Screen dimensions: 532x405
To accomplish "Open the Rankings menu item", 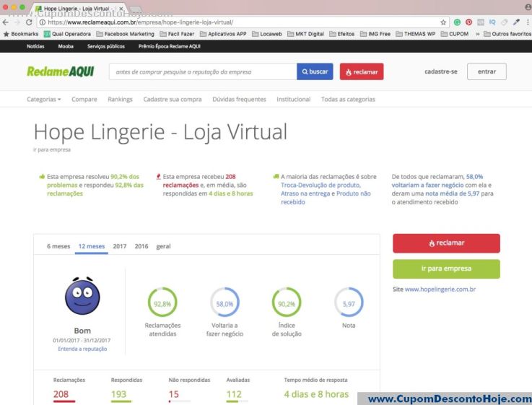I will pos(120,100).
